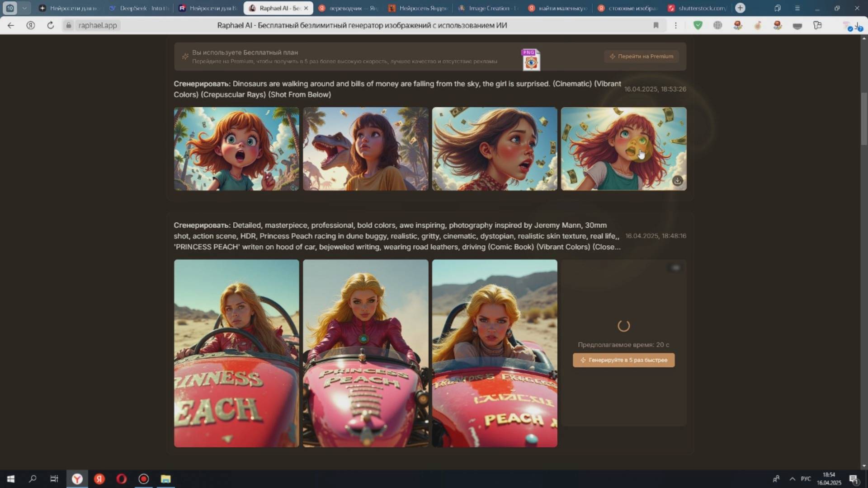This screenshot has height=488, width=868.
Task: Expand the tab groups dropdown arrow
Action: tap(24, 8)
